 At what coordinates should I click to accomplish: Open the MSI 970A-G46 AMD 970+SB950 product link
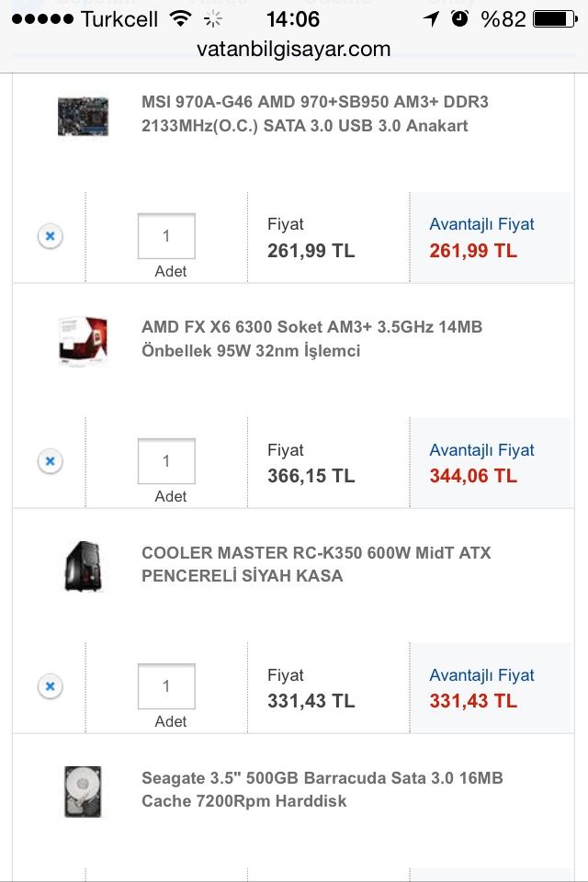point(315,114)
